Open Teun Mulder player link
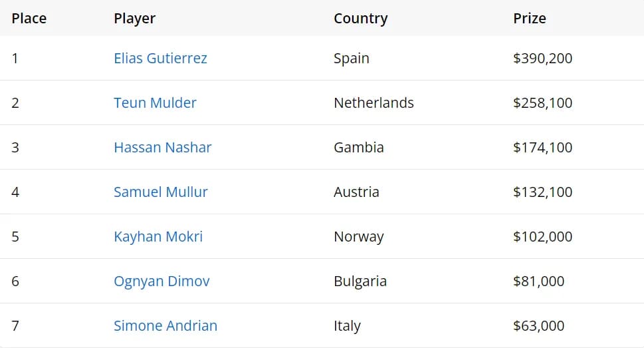The height and width of the screenshot is (348, 644). click(x=155, y=103)
